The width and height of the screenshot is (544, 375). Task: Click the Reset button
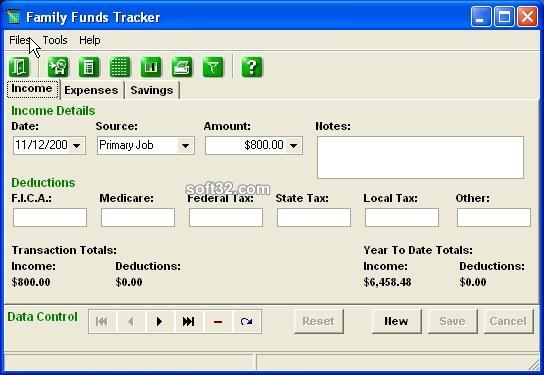(x=318, y=321)
